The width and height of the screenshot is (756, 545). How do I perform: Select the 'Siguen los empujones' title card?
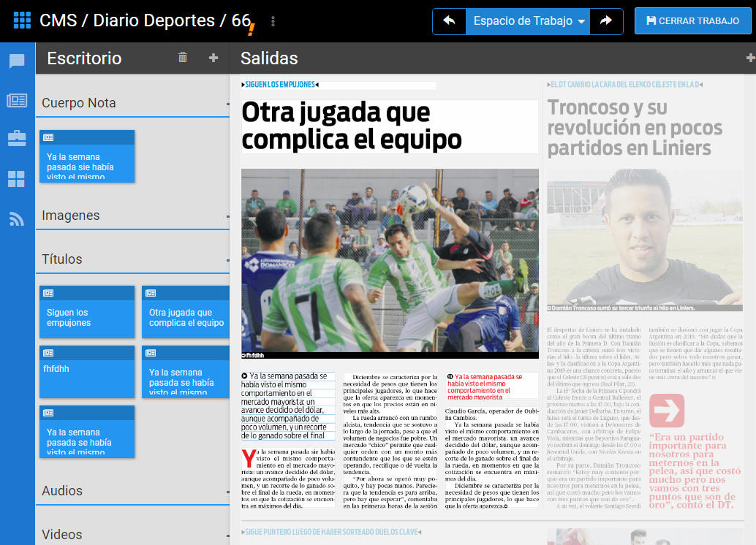tap(87, 312)
